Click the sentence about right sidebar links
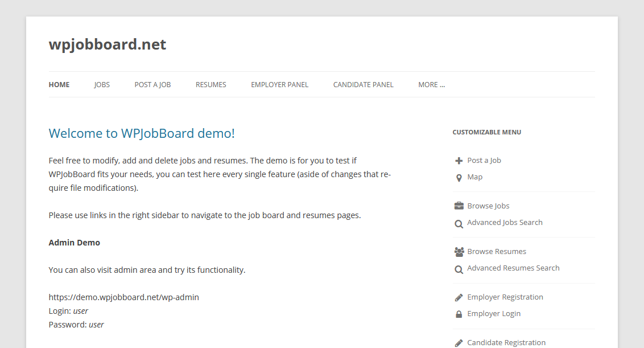 point(205,215)
